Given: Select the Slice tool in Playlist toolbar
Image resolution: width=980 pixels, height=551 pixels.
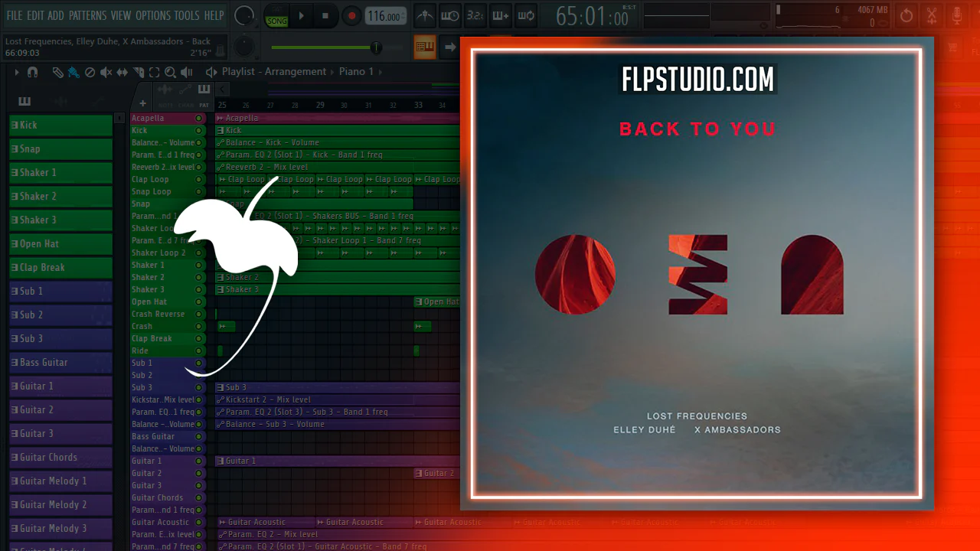Looking at the screenshot, I should (138, 72).
